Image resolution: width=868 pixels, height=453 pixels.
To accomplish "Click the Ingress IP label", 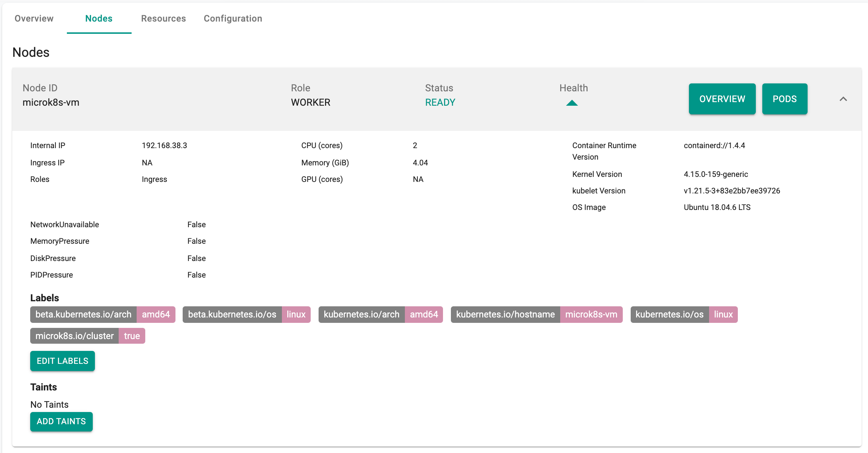I will tap(47, 163).
